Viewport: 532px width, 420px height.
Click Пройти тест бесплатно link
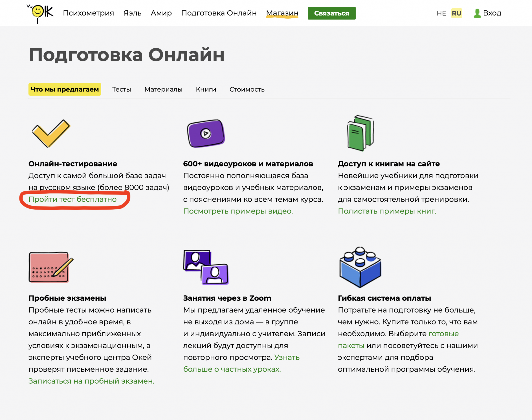click(72, 199)
